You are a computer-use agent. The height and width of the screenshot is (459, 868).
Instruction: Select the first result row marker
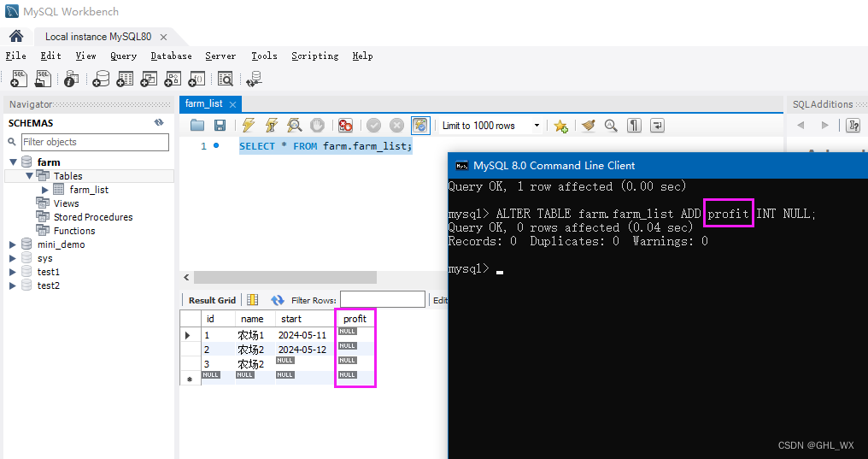click(190, 335)
